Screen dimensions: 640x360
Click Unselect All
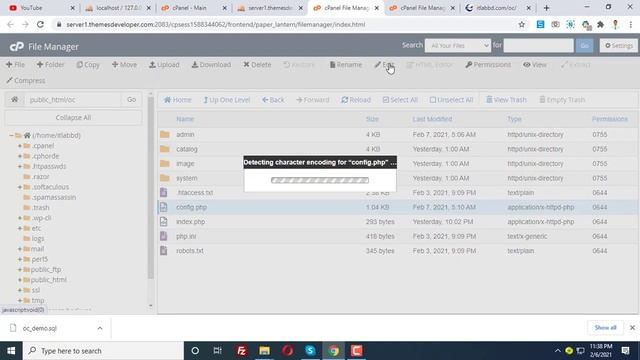coord(451,100)
